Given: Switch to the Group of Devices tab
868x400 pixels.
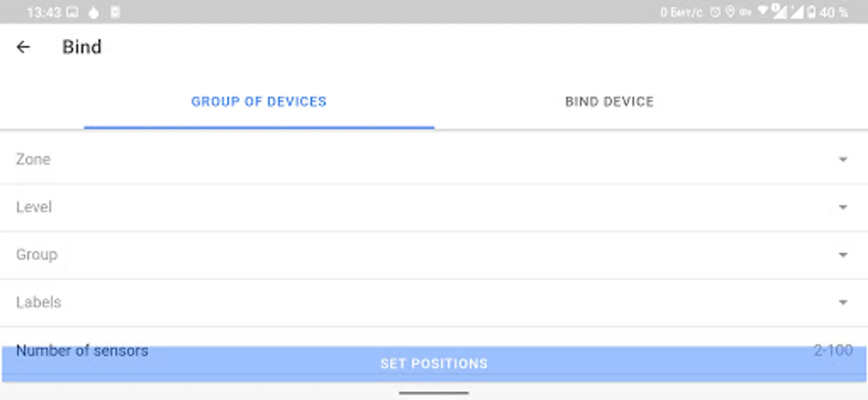Looking at the screenshot, I should (259, 102).
